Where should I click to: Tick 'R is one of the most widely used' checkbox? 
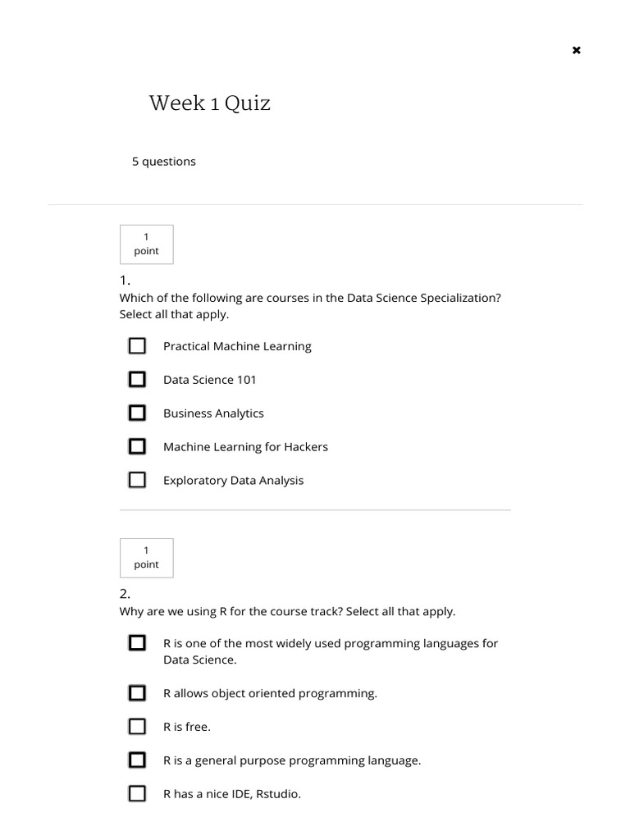tap(137, 643)
